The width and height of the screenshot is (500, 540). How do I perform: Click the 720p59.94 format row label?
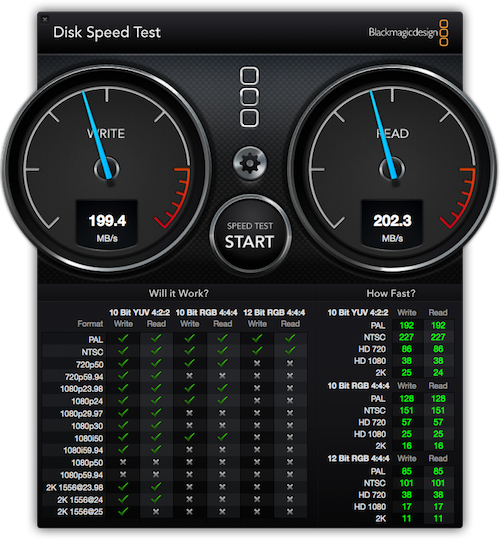coord(84,377)
